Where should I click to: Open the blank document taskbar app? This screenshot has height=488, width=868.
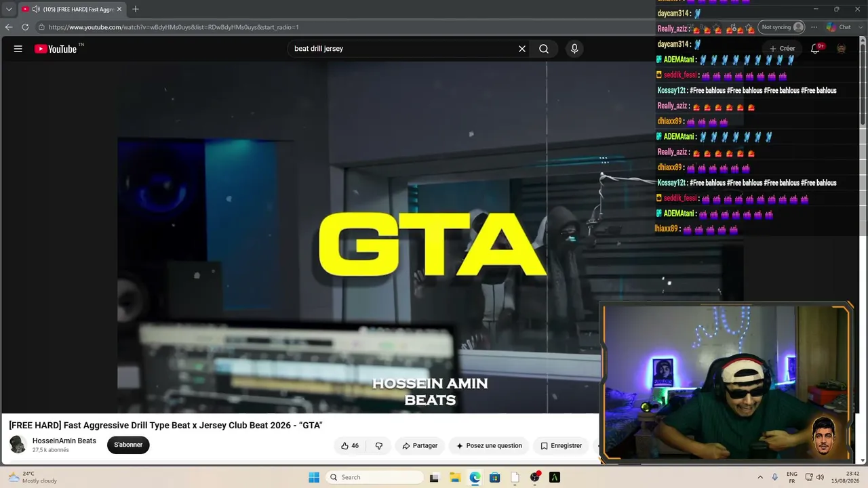tap(515, 477)
